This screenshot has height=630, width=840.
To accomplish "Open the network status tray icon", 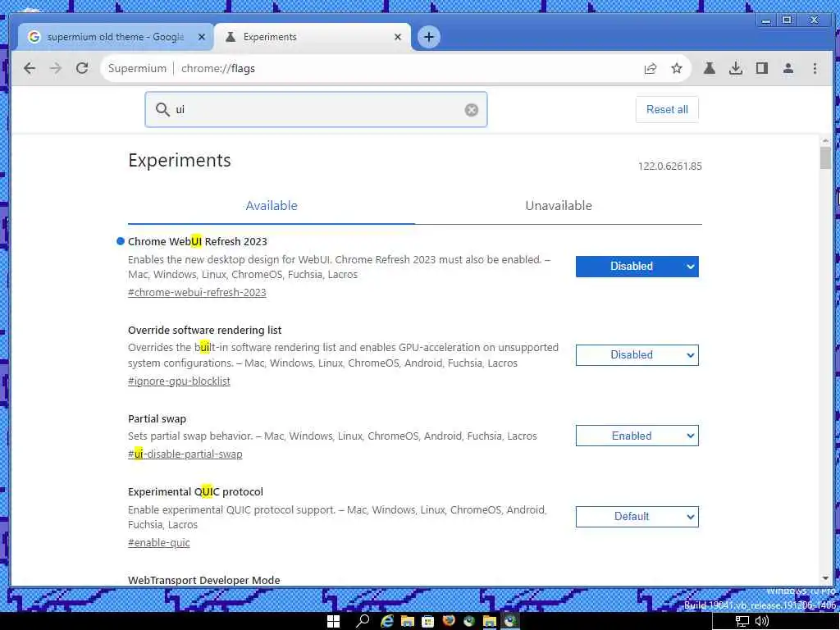I will (742, 622).
